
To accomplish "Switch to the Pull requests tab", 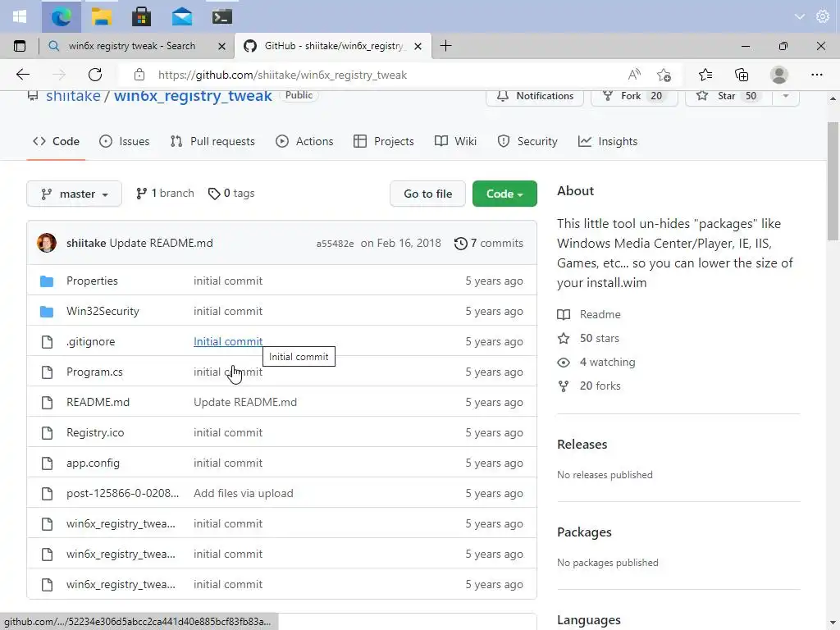I will (212, 141).
